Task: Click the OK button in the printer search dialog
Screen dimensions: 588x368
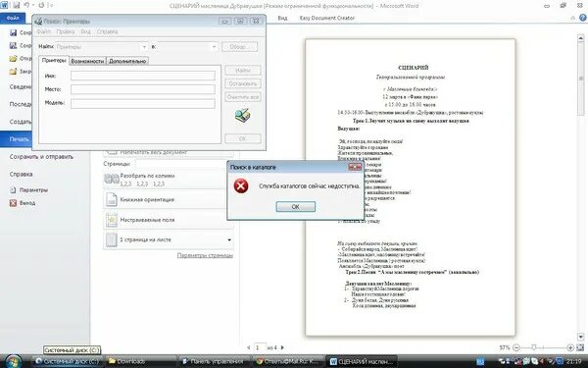Action: pyautogui.click(x=243, y=138)
